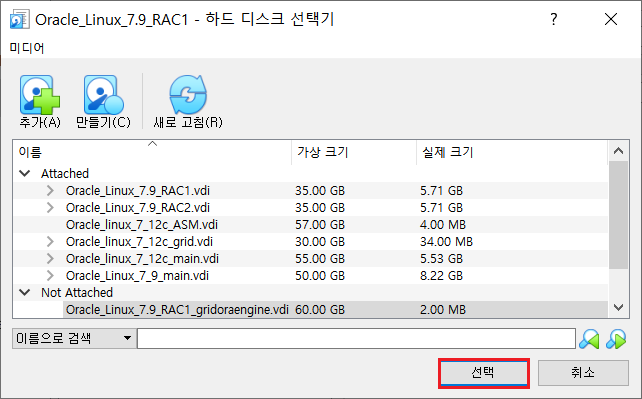Expand the Oracle_Linux_7.9_RAC1.vdi row
This screenshot has height=399, width=642.
point(50,191)
